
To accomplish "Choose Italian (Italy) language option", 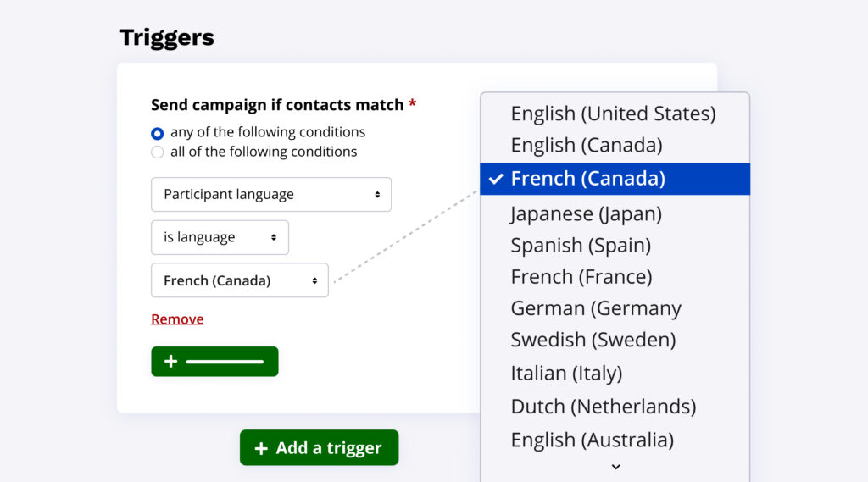I will pyautogui.click(x=566, y=373).
